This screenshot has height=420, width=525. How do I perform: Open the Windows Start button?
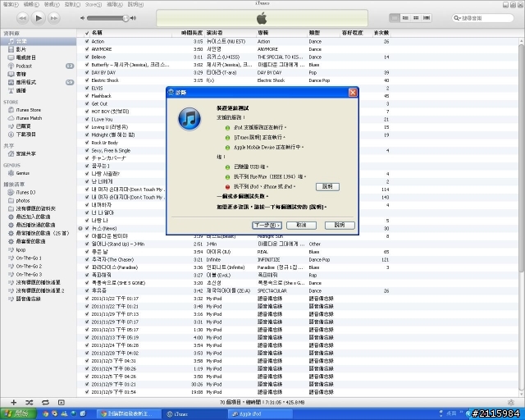(18, 414)
